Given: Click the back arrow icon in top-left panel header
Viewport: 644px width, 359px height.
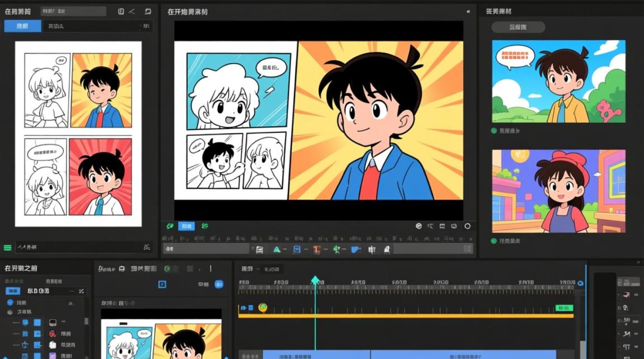Looking at the screenshot, I should click(132, 11).
